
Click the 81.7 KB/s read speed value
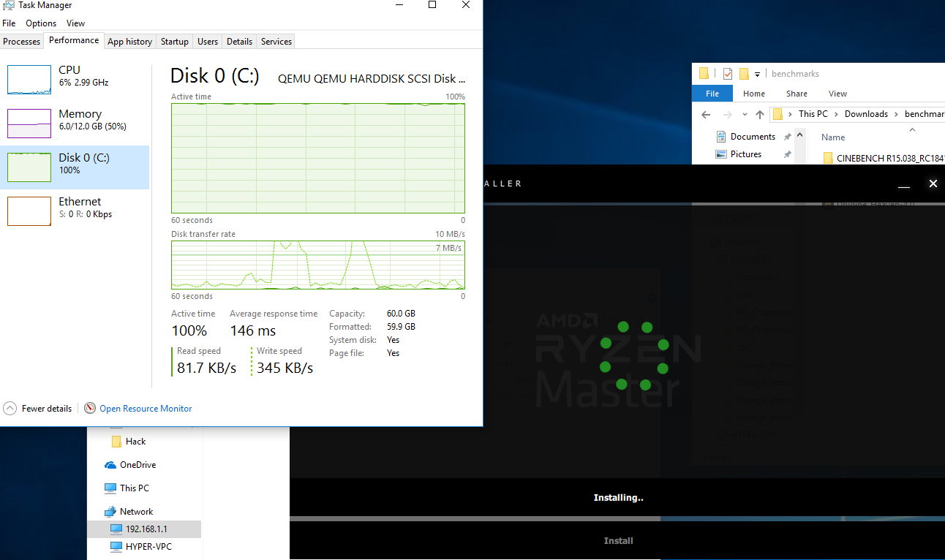click(x=207, y=368)
